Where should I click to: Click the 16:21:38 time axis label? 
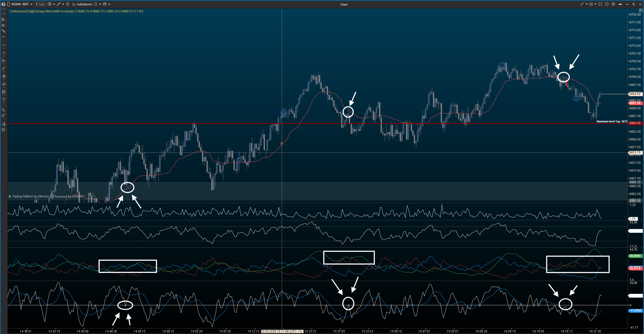(x=595, y=331)
